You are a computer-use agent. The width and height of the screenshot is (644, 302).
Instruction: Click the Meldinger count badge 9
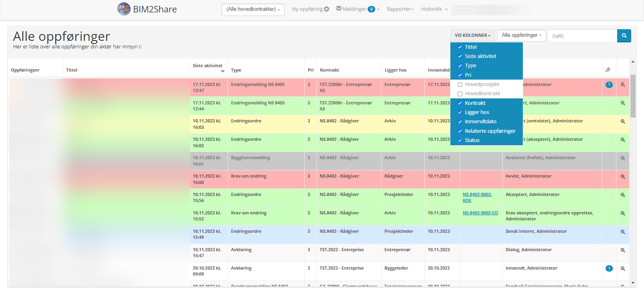pos(371,9)
